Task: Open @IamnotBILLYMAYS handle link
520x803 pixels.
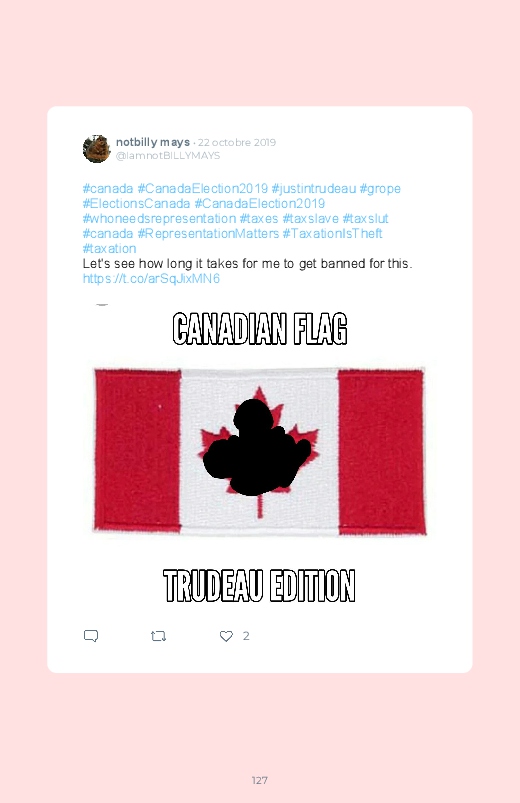Action: 168,156
